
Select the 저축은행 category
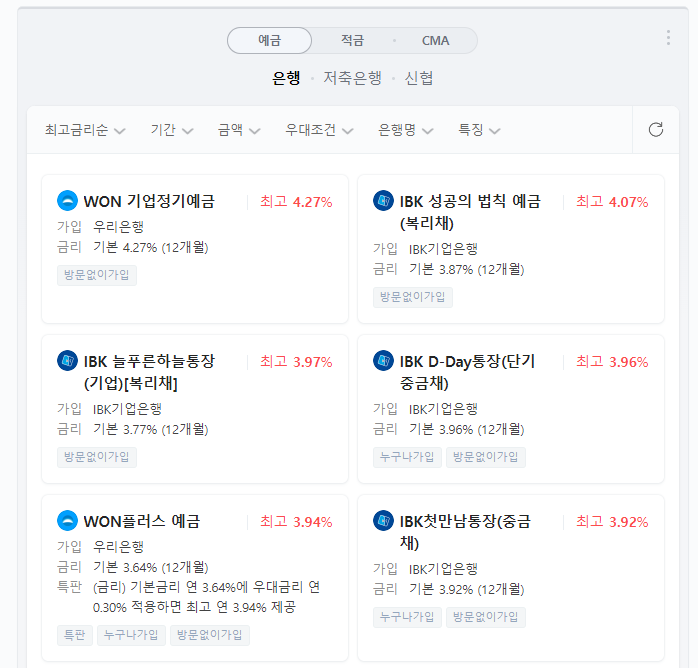(x=352, y=78)
